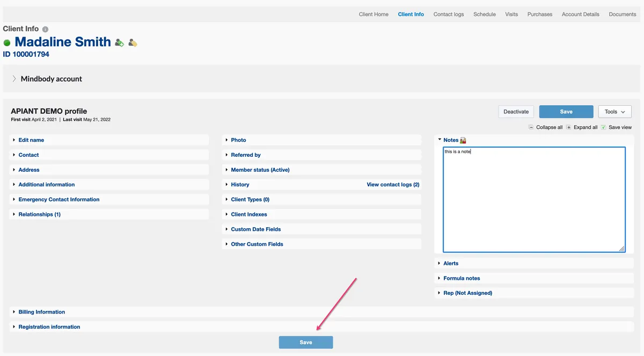Click the top Save button
This screenshot has height=356, width=644.
tap(566, 112)
